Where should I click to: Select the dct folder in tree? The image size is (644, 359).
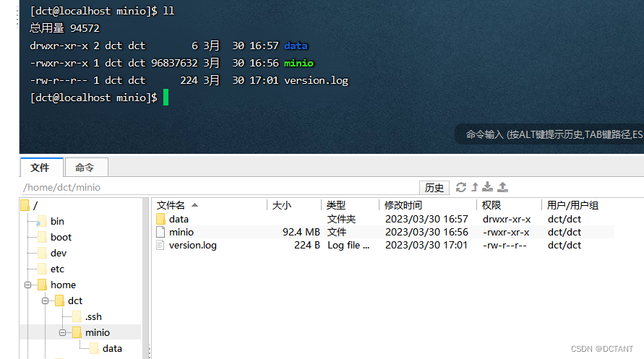pyautogui.click(x=75, y=301)
